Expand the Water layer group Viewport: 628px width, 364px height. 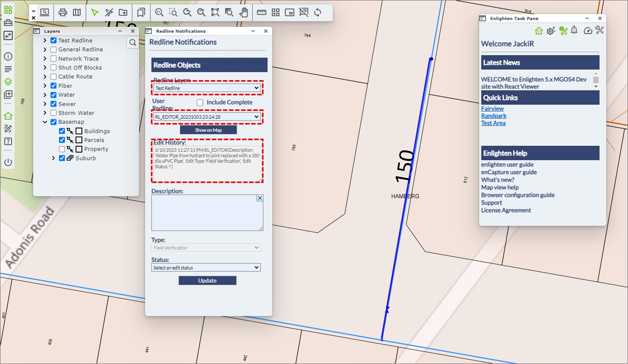(x=45, y=95)
